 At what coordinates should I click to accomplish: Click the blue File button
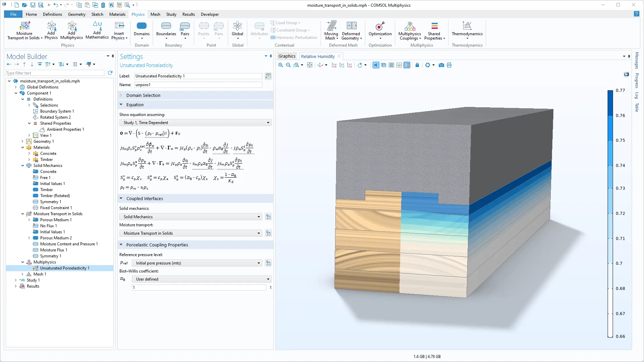pos(13,14)
